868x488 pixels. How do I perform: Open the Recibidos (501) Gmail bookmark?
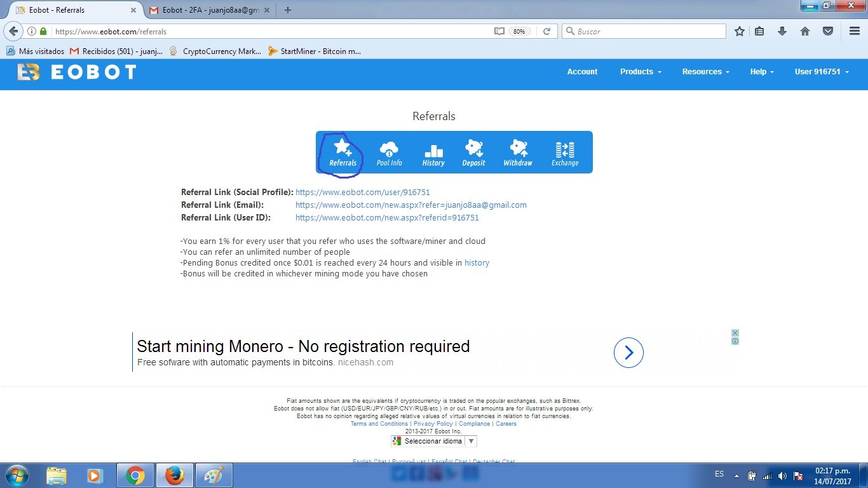point(116,51)
